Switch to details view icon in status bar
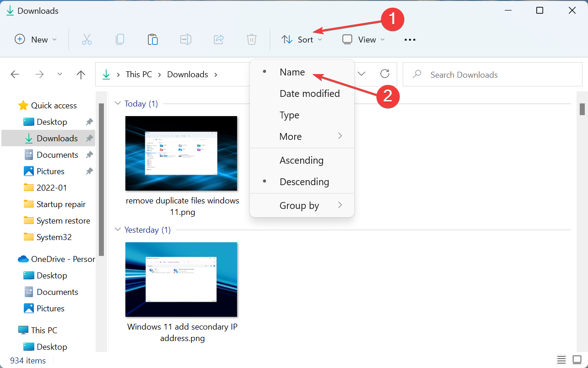Screen dimensions: 588x368 tap(561, 360)
